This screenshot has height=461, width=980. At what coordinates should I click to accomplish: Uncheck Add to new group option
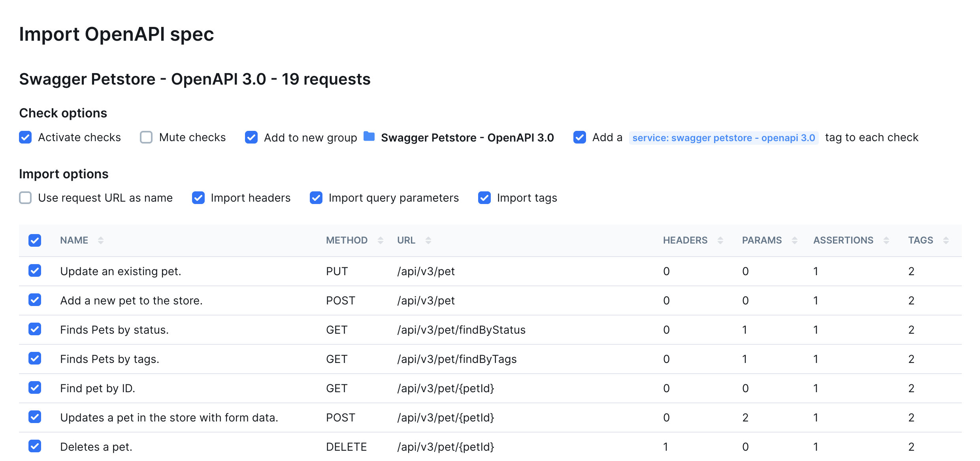(251, 137)
